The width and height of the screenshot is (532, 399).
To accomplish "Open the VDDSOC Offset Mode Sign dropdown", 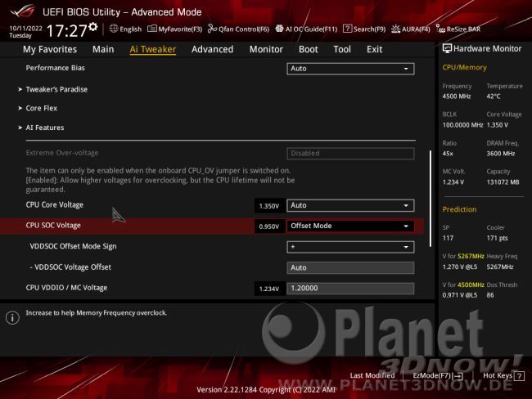I will [350, 247].
